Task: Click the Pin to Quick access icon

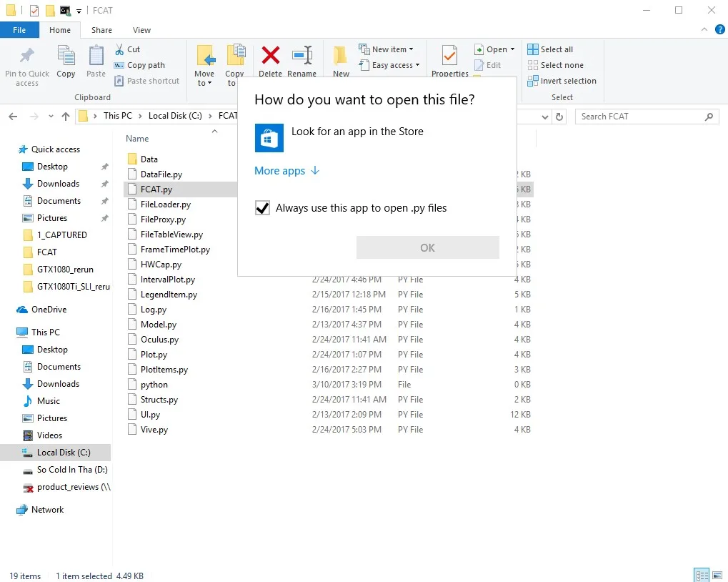Action: pyautogui.click(x=27, y=55)
